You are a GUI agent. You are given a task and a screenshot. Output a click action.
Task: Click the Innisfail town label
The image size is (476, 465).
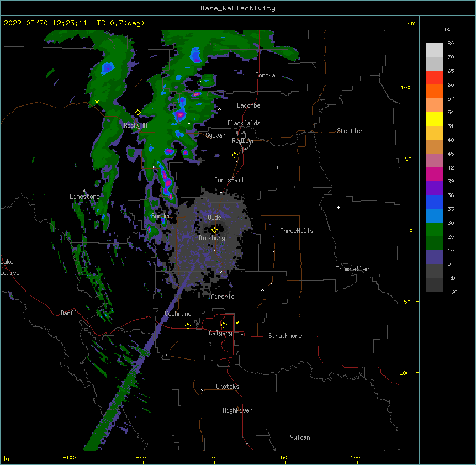pos(229,180)
